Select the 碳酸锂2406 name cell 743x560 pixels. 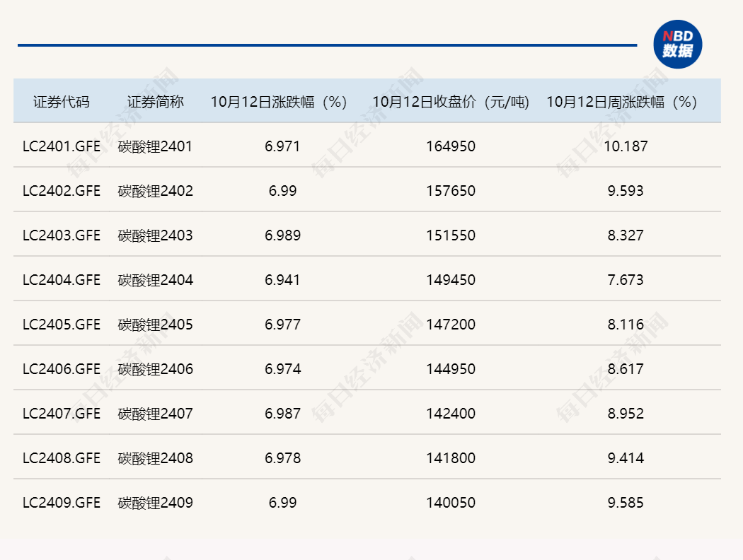tap(156, 369)
